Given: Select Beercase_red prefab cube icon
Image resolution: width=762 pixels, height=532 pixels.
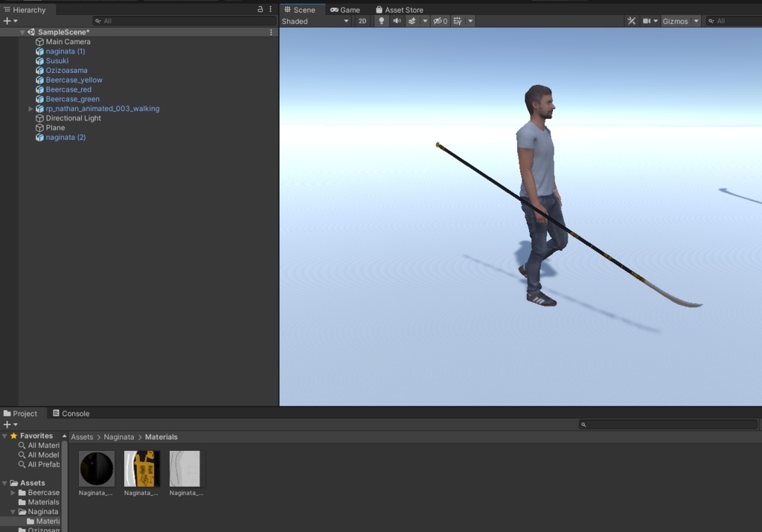Looking at the screenshot, I should point(40,90).
